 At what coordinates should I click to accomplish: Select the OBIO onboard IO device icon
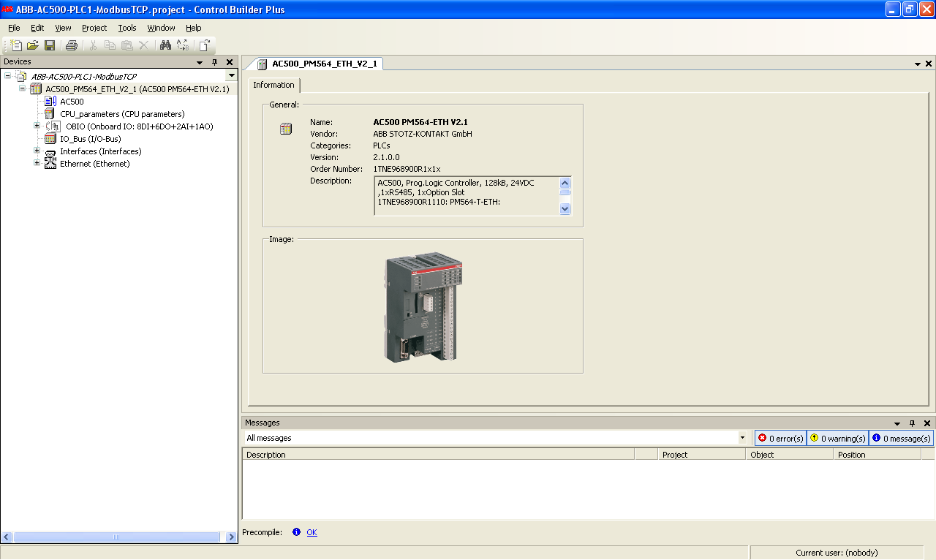click(54, 126)
